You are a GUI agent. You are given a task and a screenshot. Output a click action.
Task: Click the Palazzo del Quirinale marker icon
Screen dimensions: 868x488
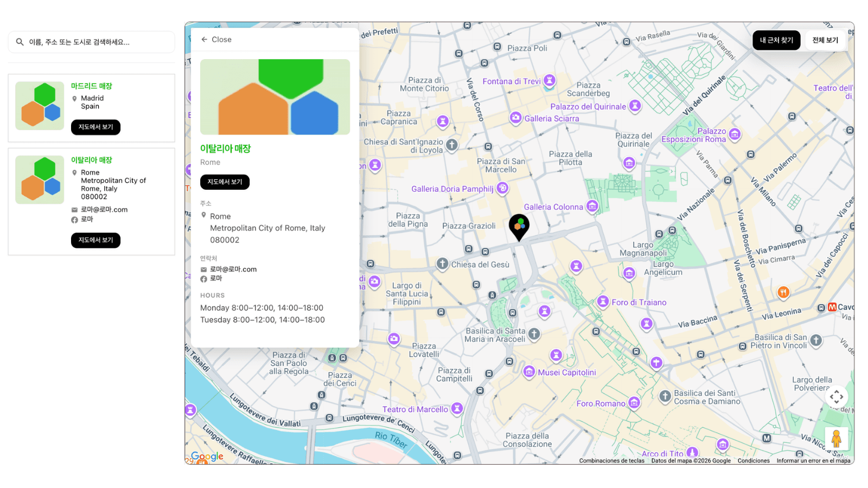pos(635,106)
